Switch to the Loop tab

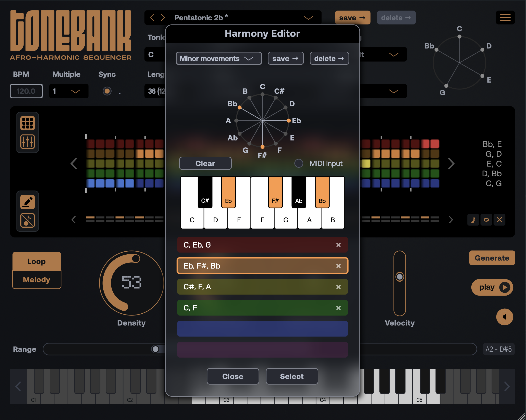pos(37,261)
